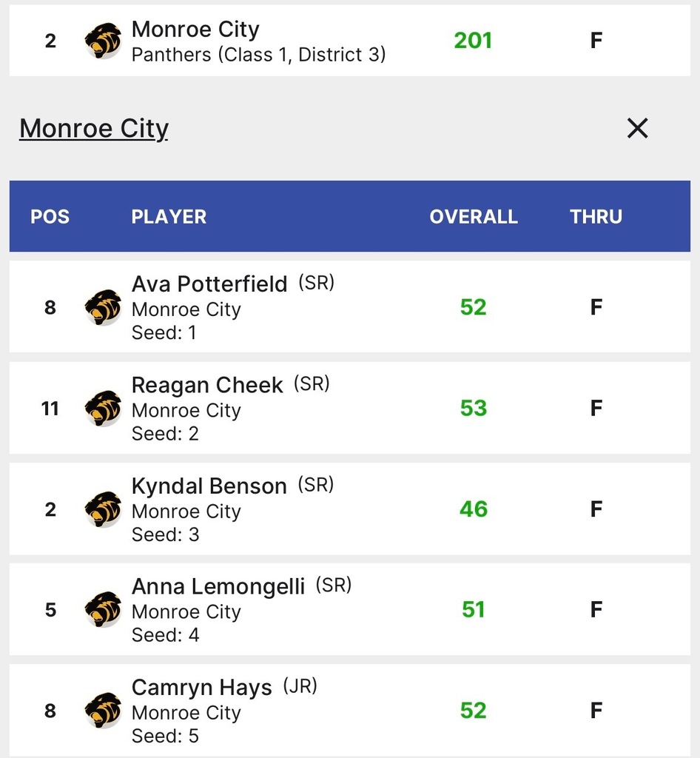
Task: Click panther logo beside Kyndal Benson
Action: pos(102,509)
